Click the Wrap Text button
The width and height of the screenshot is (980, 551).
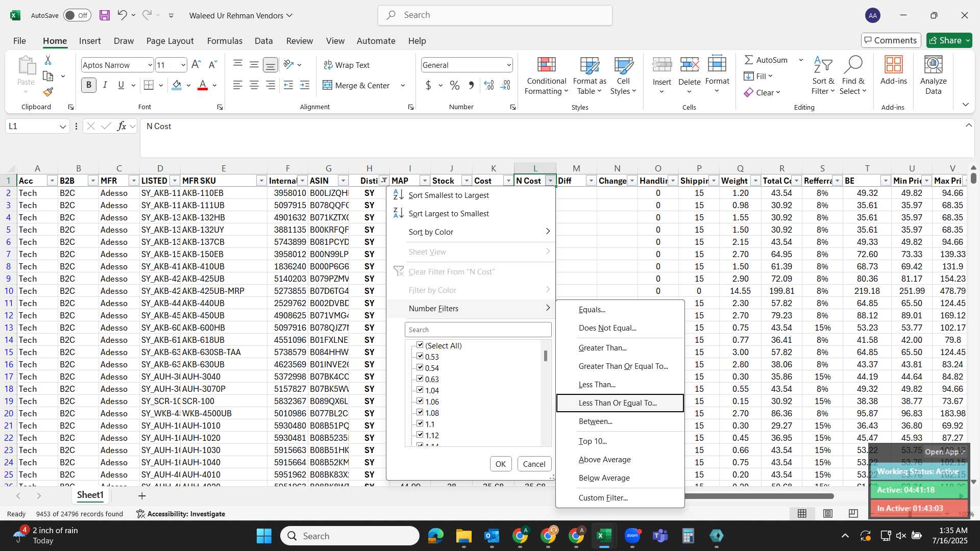(347, 65)
